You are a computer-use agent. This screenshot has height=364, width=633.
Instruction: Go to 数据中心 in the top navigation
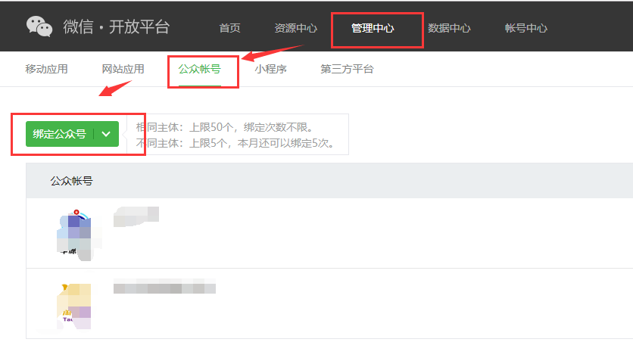pos(449,28)
